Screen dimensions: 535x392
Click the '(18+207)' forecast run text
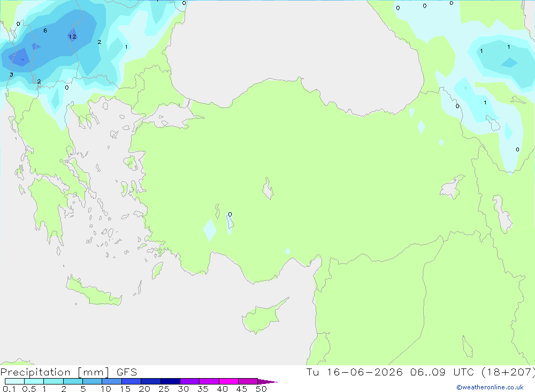(508, 372)
